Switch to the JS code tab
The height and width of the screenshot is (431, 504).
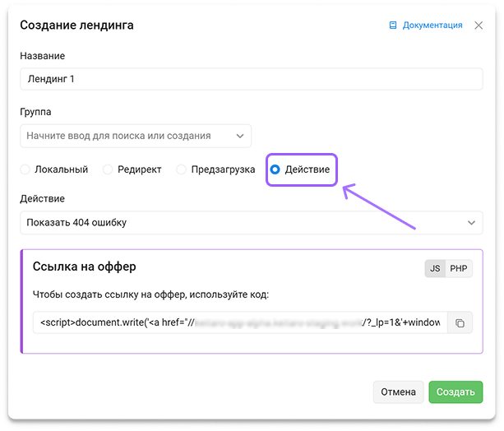[435, 268]
